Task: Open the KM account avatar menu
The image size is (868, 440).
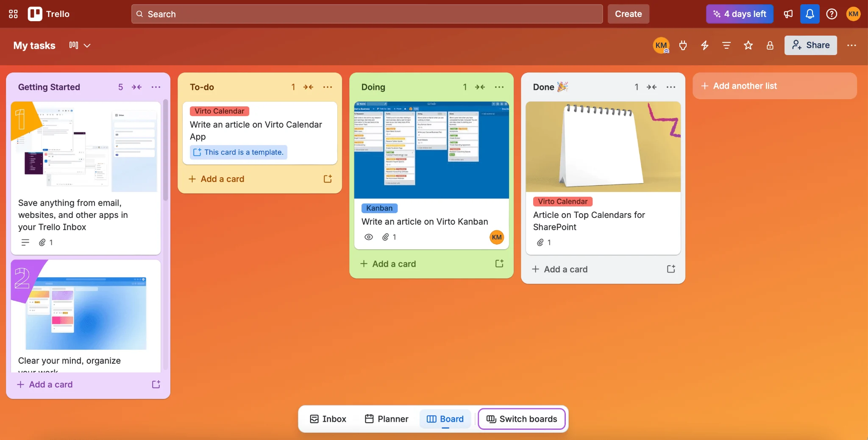Action: coord(853,14)
